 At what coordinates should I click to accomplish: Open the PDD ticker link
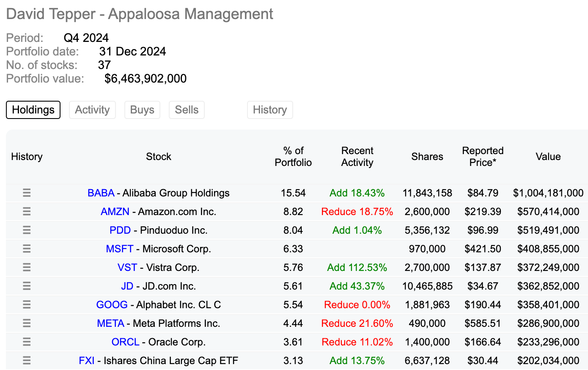click(120, 230)
